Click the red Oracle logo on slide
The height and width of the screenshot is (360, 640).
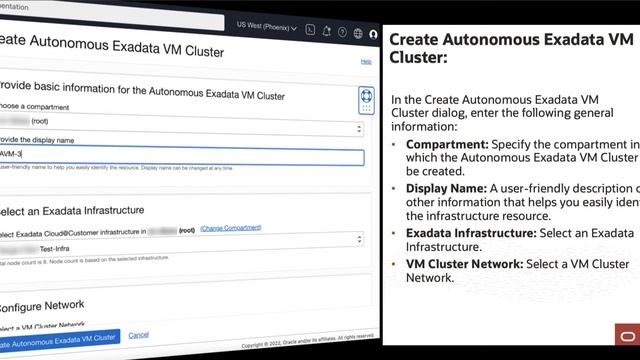tap(627, 335)
